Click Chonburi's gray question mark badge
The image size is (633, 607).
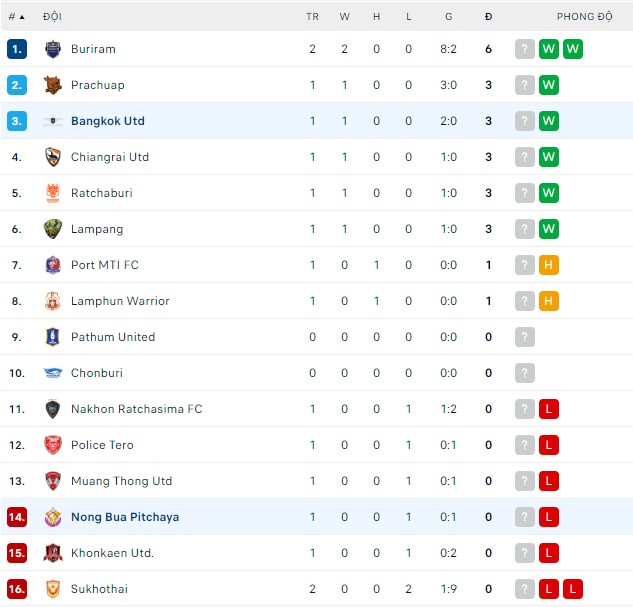[524, 373]
